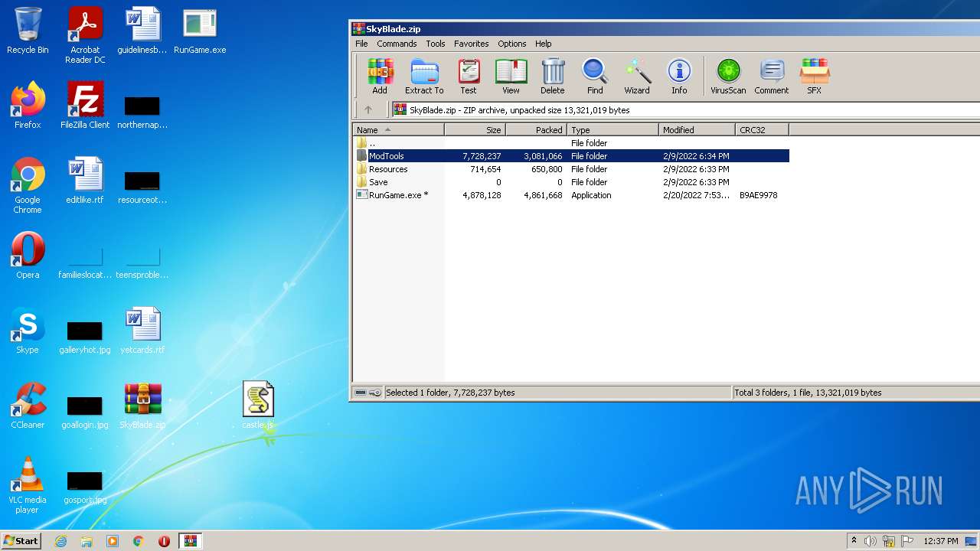Select the yetcards.rtf desktop file
The image size is (980, 551).
point(142,331)
